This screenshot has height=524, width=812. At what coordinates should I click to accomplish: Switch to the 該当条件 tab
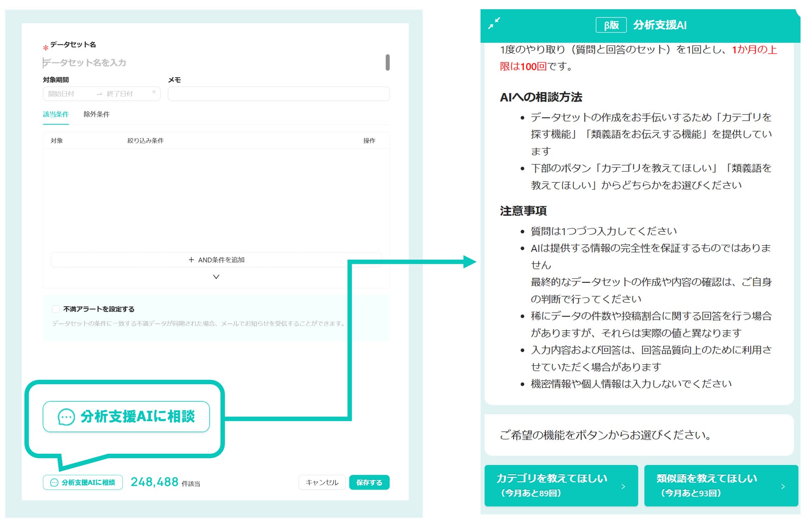pos(56,114)
